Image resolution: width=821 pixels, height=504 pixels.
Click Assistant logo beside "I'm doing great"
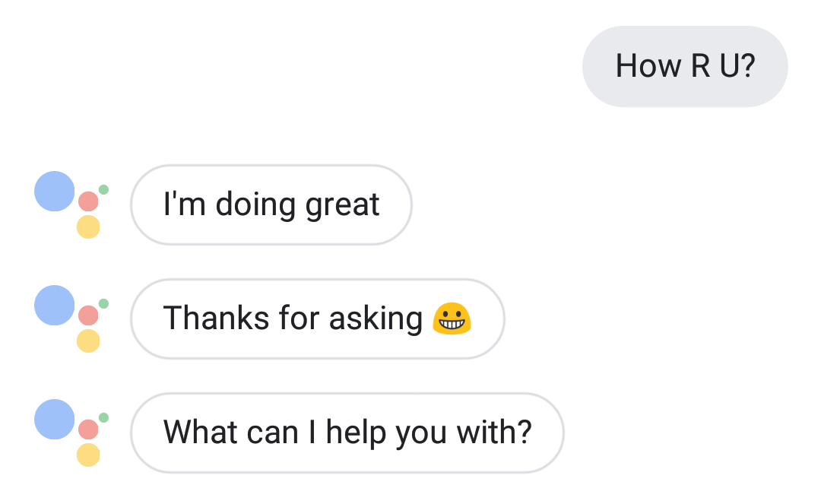click(x=71, y=204)
